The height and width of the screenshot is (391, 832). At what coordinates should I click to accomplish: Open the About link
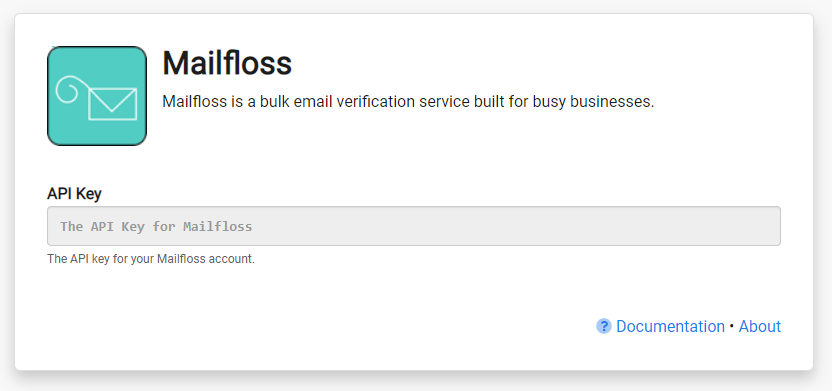760,326
